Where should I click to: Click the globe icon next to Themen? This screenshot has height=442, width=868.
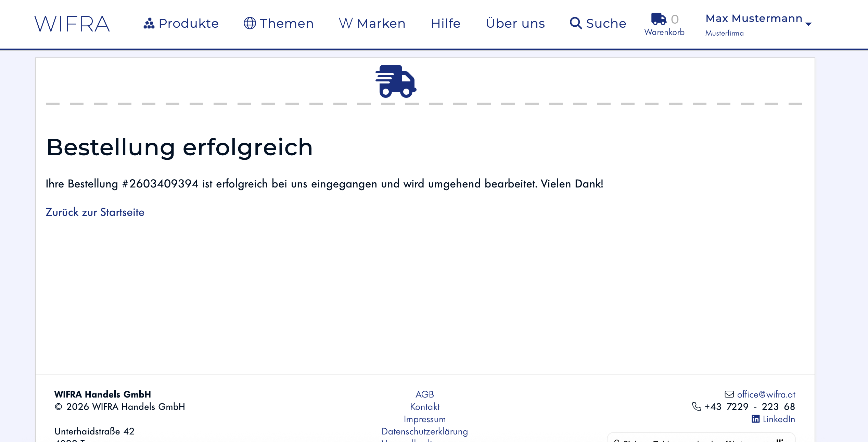(250, 23)
